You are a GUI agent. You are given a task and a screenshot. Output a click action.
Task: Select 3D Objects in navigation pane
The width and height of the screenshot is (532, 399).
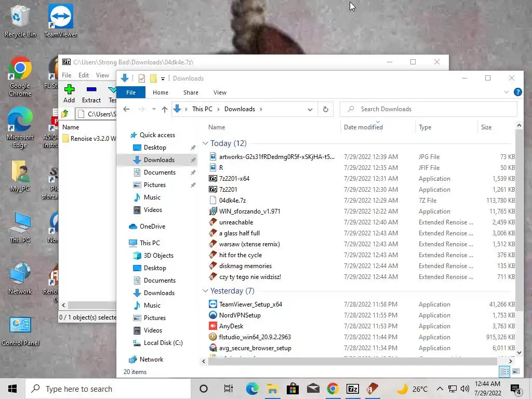[158, 255]
